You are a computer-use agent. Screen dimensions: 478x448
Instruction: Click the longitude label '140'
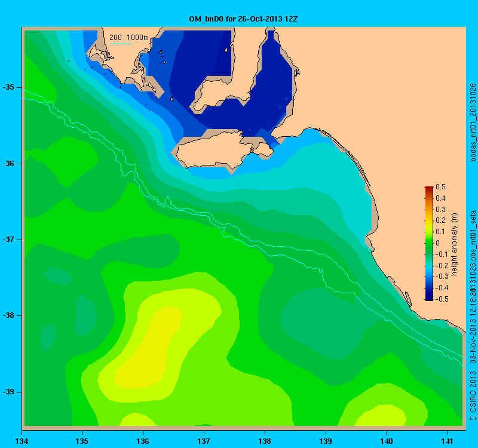387,441
